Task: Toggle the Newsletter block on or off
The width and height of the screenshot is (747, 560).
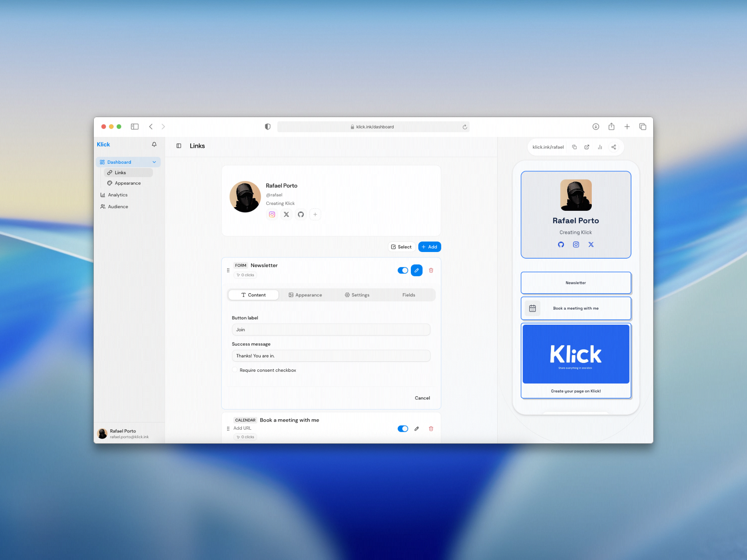Action: coord(403,270)
